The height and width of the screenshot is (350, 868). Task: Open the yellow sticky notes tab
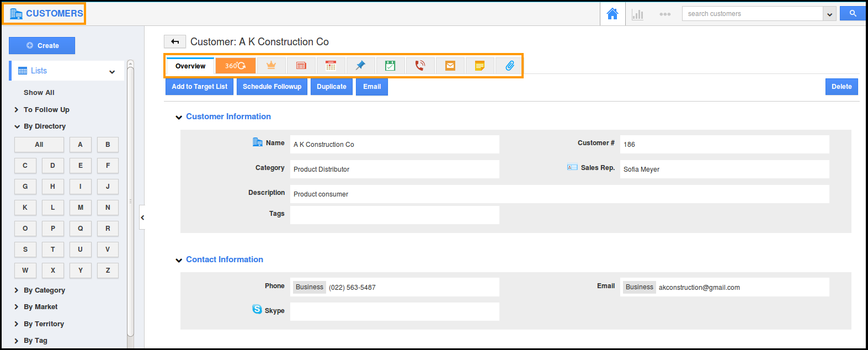480,66
